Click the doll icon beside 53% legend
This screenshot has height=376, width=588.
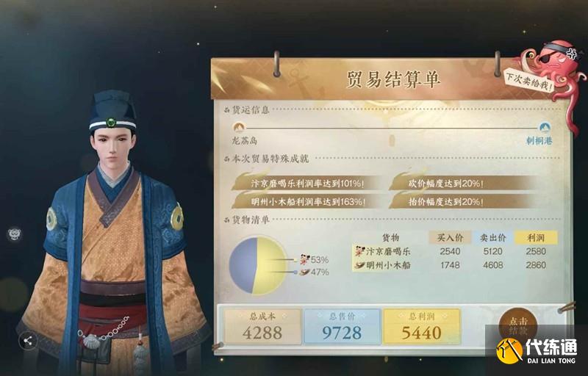coord(304,259)
